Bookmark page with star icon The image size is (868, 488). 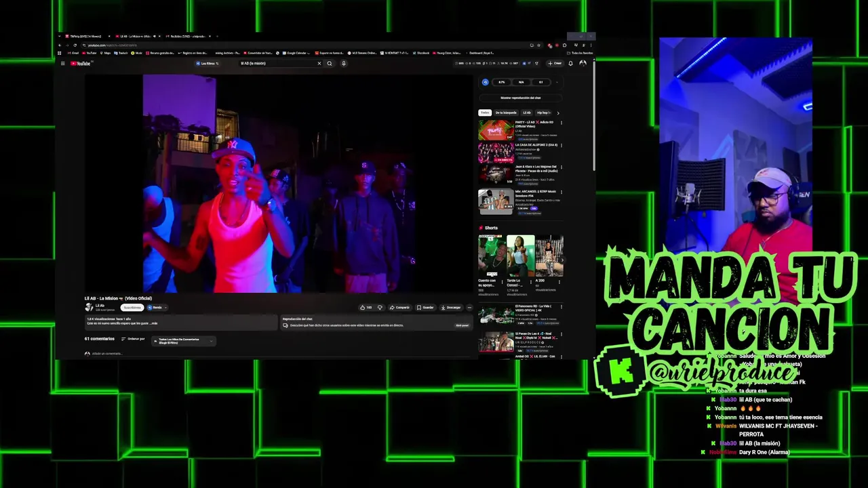click(539, 45)
